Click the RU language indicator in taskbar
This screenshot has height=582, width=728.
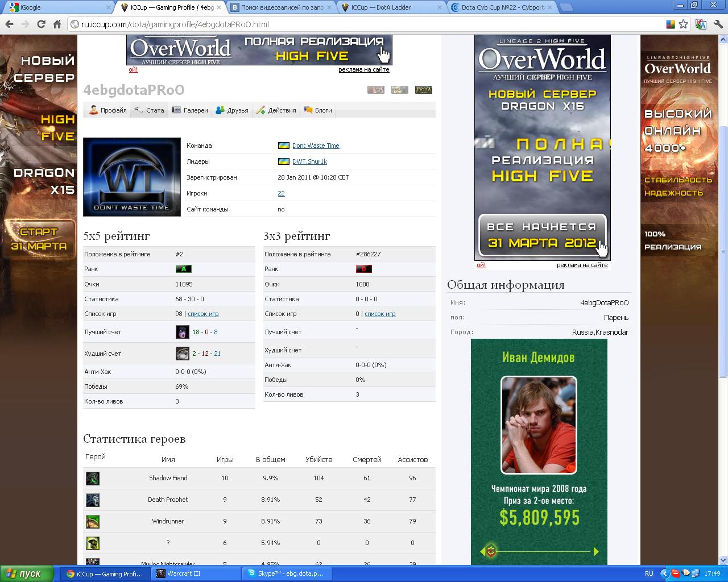[x=649, y=573]
